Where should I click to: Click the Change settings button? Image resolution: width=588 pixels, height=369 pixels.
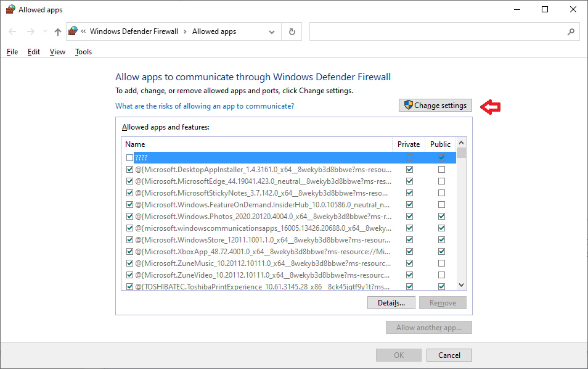tap(435, 106)
